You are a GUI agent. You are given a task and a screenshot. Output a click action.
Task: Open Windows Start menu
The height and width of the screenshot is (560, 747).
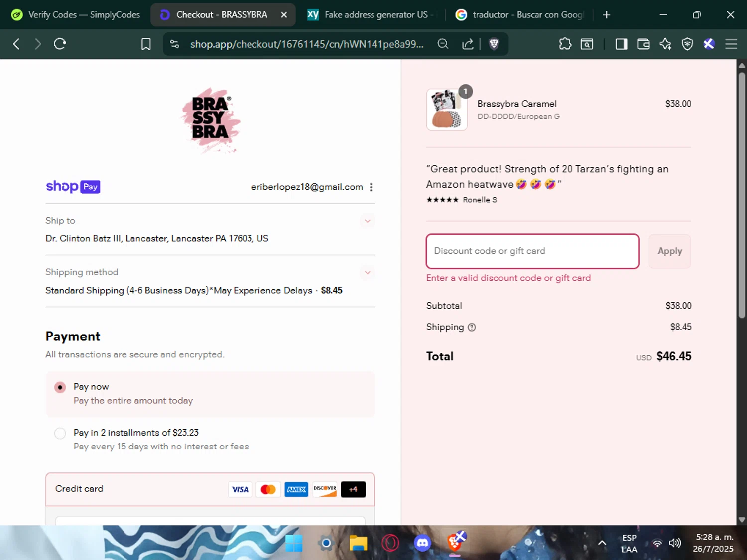294,543
